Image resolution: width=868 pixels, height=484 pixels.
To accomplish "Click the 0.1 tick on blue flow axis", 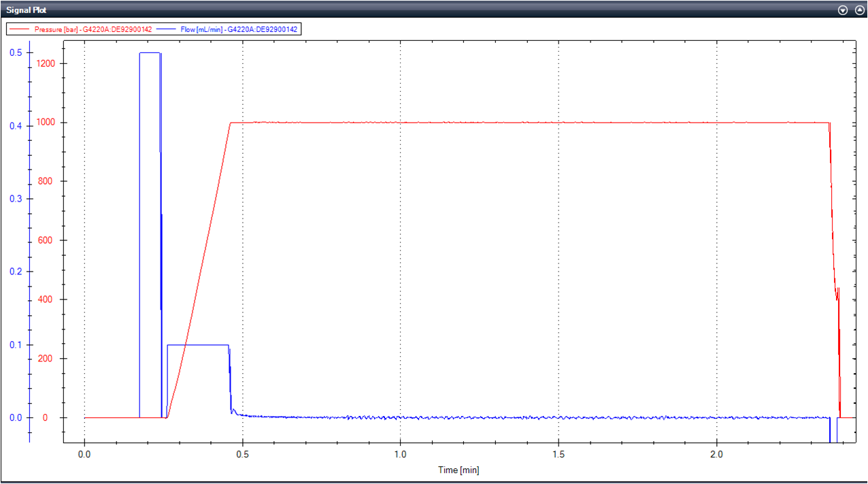I will [14, 344].
